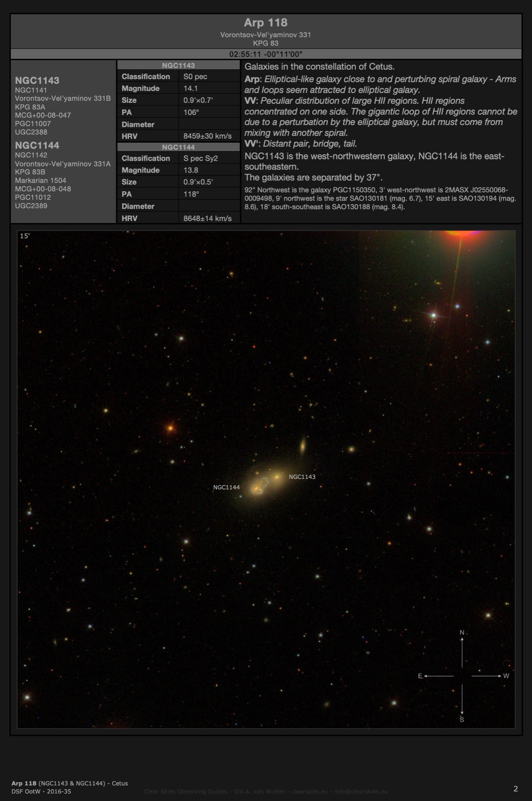532x801 pixels.
Task: Click UGC2388 catalog entry
Action: 31,132
